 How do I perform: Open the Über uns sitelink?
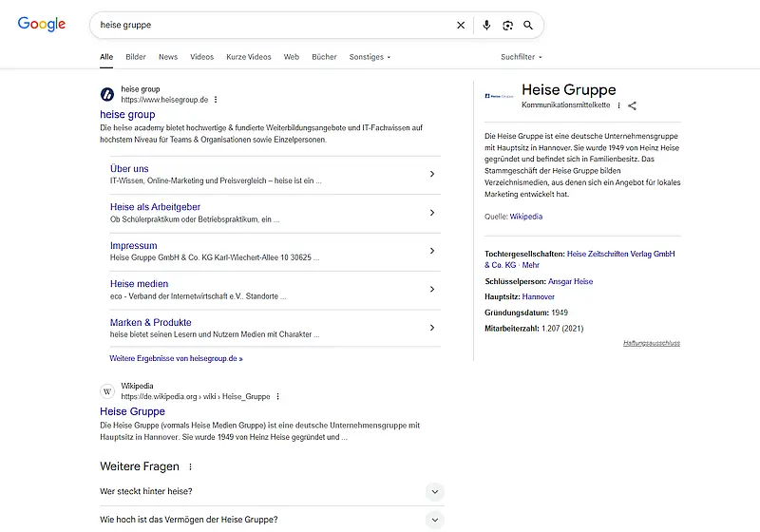click(x=129, y=168)
